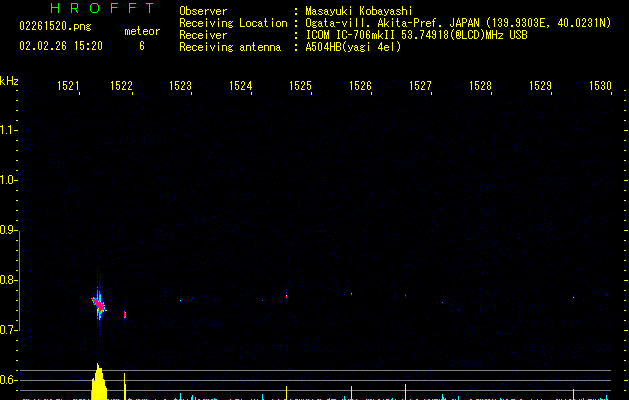Click the 1.0 kHz frequency tick label
This screenshot has width=629, height=400.
(8, 180)
